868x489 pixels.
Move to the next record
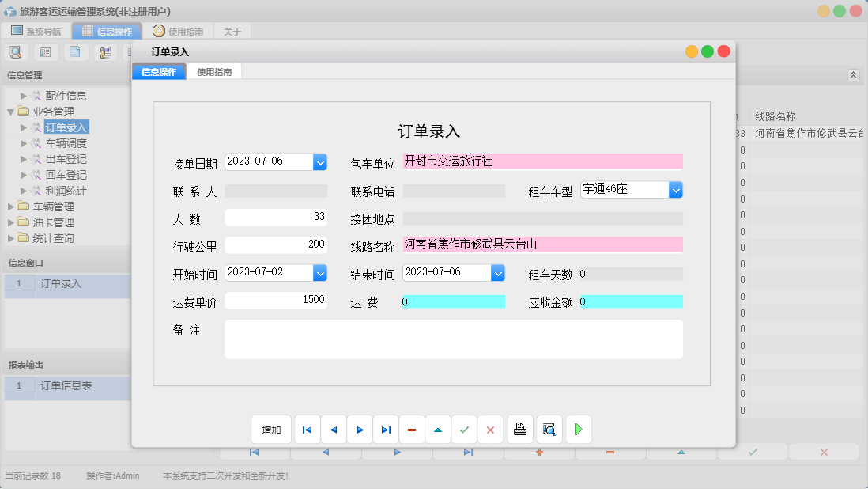[x=360, y=429]
